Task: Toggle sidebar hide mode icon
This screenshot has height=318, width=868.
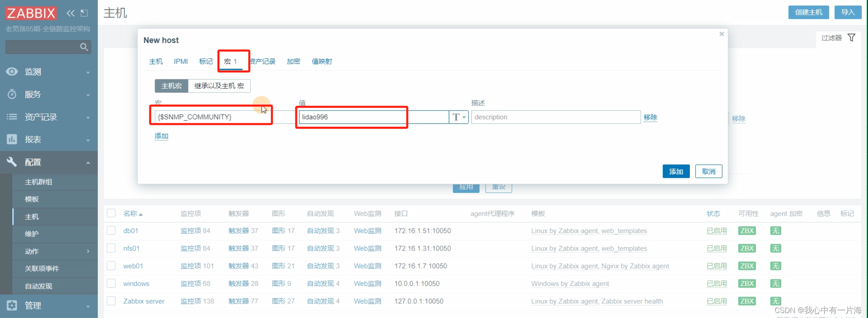Action: tap(84, 13)
